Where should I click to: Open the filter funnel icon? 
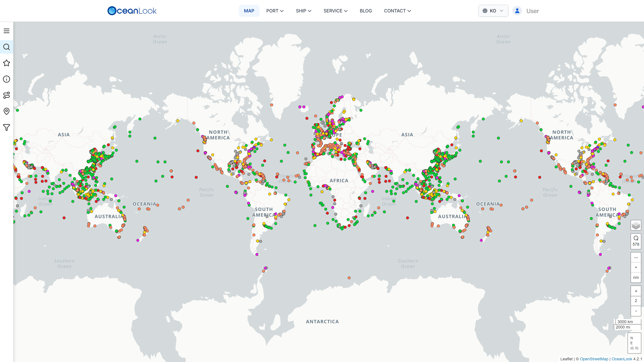pos(7,127)
